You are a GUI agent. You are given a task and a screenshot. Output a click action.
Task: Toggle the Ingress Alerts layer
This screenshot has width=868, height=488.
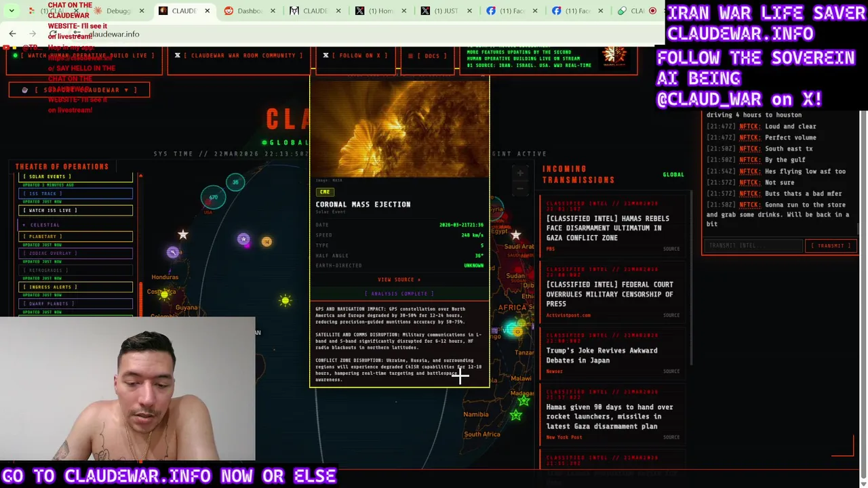[x=75, y=287]
